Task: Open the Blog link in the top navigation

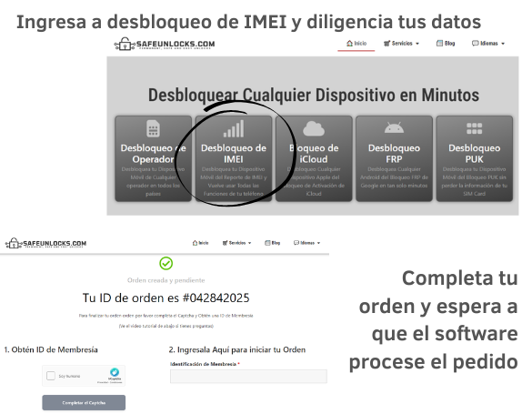Action: tap(446, 44)
